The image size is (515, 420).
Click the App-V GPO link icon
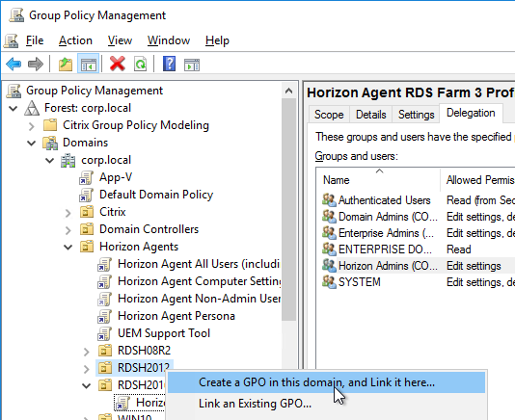click(x=86, y=178)
